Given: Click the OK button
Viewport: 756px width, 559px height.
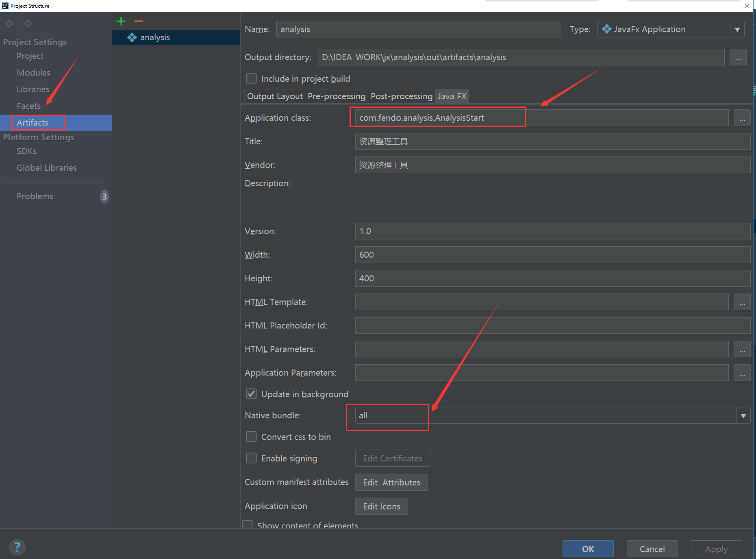Looking at the screenshot, I should pos(588,549).
